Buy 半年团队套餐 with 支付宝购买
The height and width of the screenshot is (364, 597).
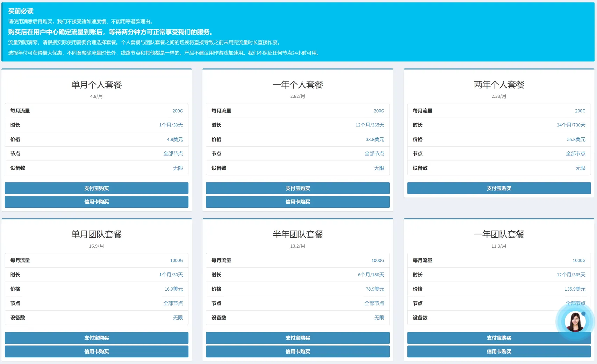297,338
